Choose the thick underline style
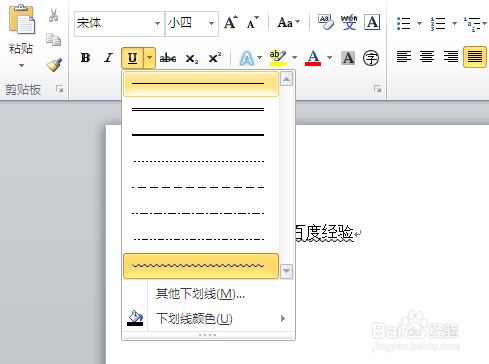489x364 pixels. point(201,135)
